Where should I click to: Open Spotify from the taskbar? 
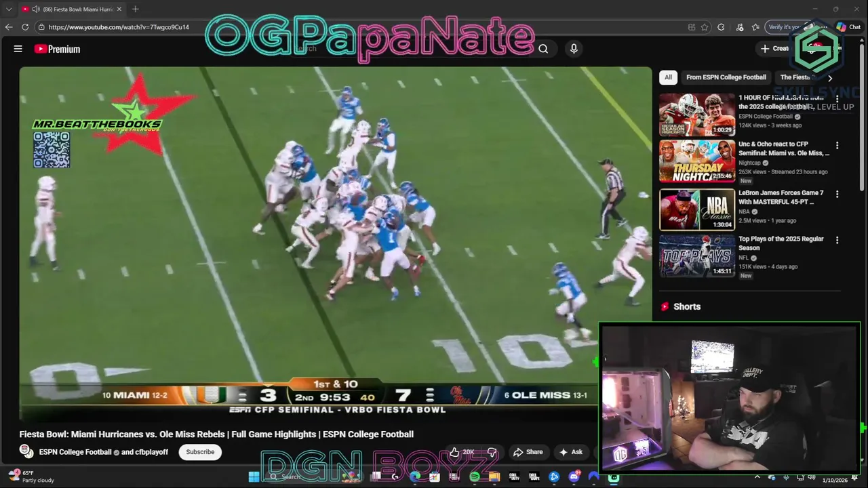coord(475,476)
